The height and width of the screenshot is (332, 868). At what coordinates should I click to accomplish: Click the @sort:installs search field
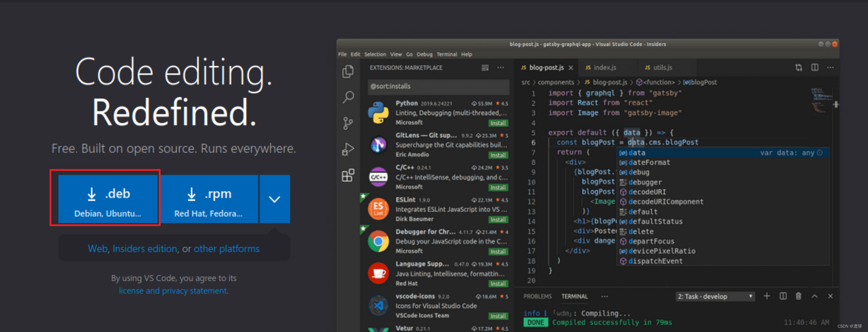click(x=438, y=86)
